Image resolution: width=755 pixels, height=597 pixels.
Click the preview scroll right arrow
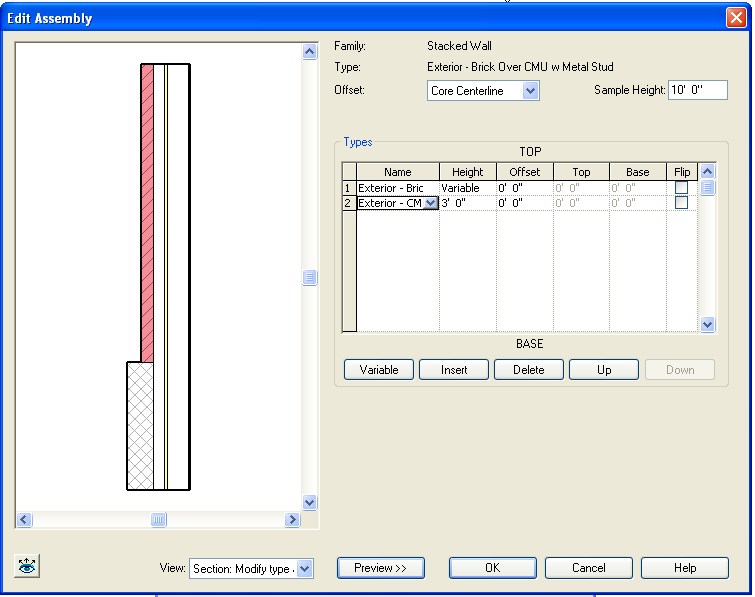(292, 519)
